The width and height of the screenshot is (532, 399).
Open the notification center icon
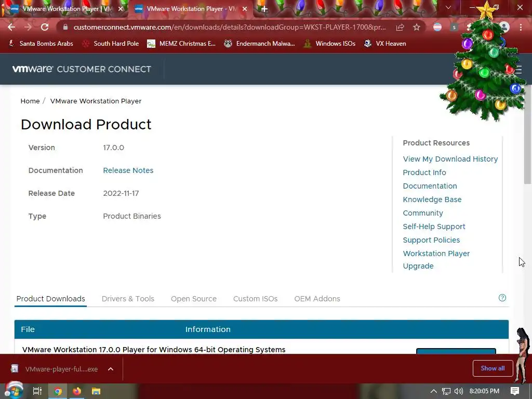pos(515,391)
